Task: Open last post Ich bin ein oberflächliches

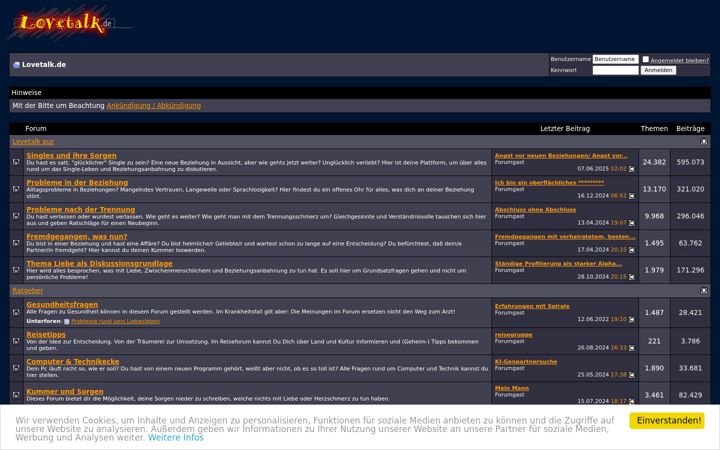Action: click(x=549, y=183)
